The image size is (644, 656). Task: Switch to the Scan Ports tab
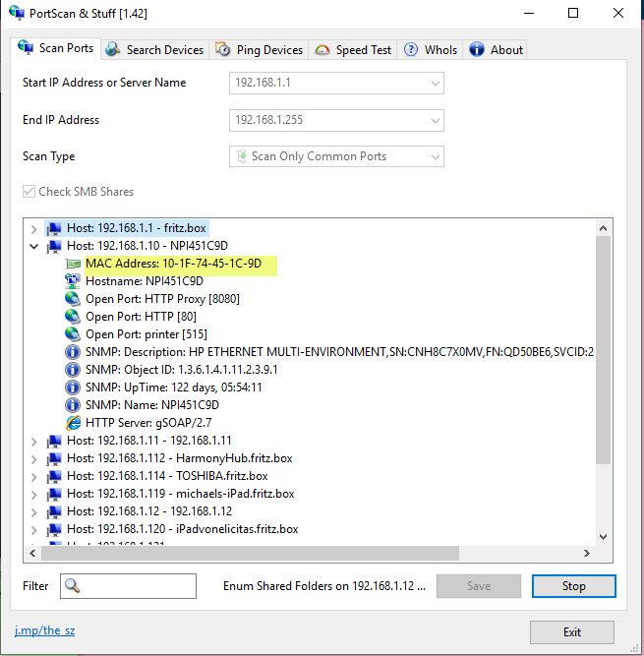coord(56,48)
